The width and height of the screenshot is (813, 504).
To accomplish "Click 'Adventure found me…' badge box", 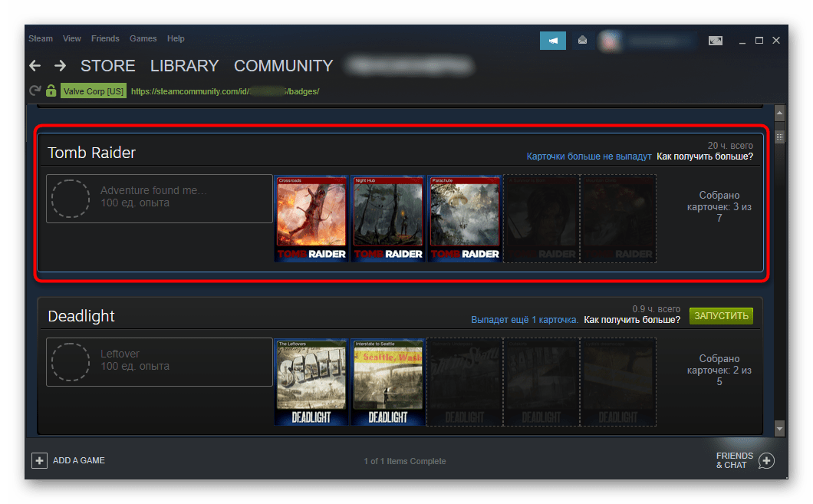I will [160, 199].
